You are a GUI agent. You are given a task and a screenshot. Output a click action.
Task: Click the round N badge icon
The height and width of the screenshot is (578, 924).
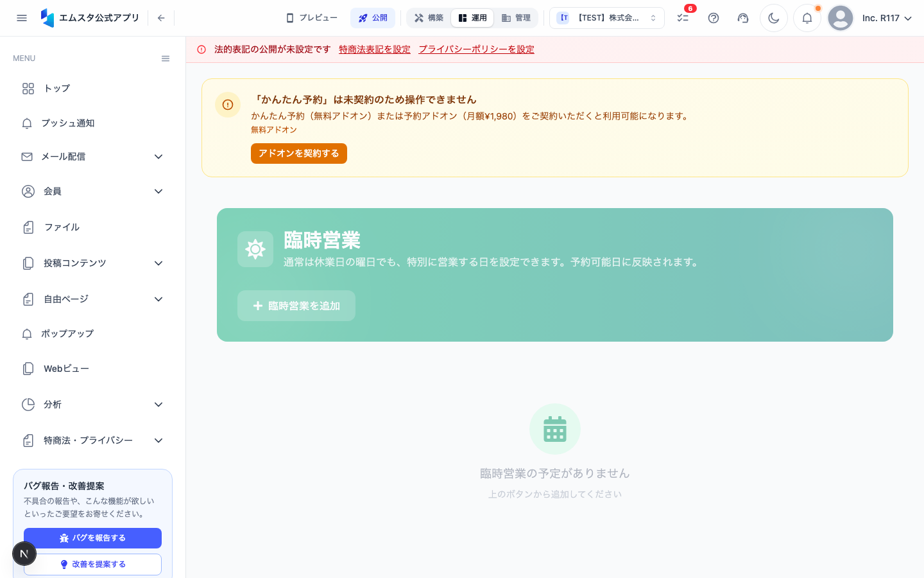[24, 554]
